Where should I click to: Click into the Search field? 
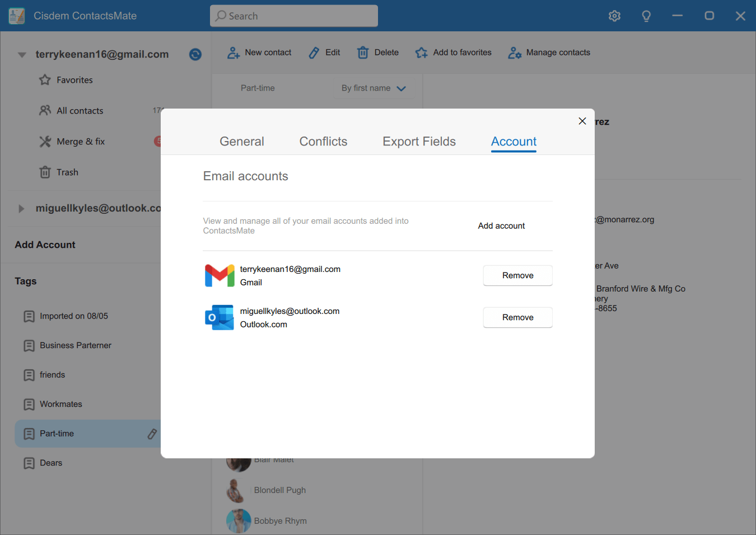coord(294,16)
